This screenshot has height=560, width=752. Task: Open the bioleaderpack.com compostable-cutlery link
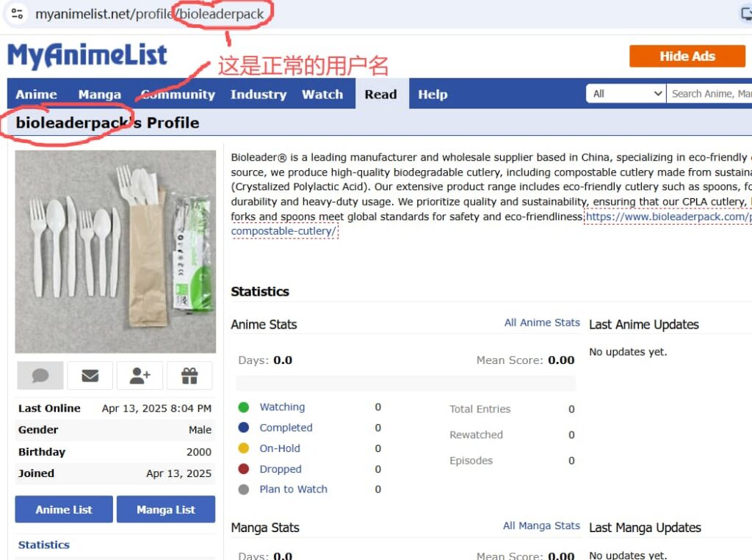point(668,217)
